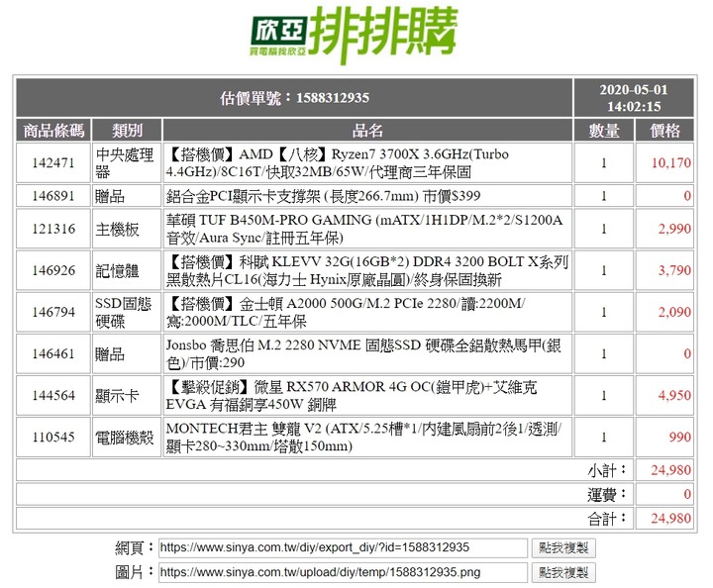Select barcode 142471
Screen dimensions: 713x588
pyautogui.click(x=53, y=162)
